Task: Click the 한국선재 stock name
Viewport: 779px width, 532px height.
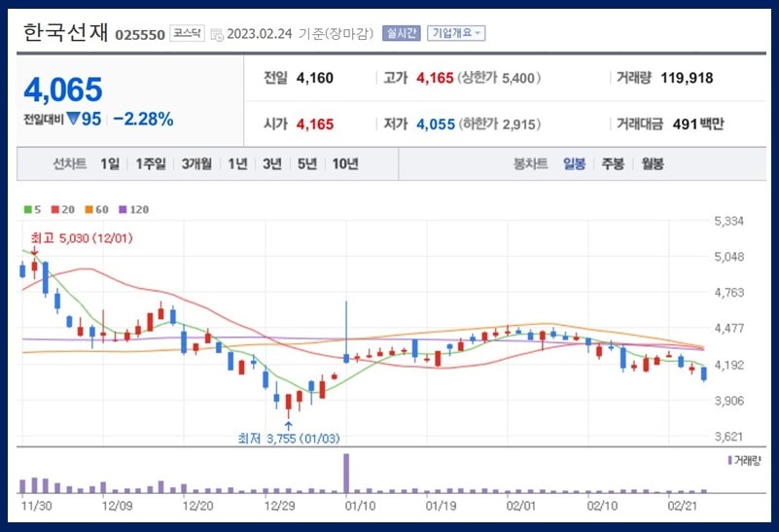Action: click(x=65, y=33)
